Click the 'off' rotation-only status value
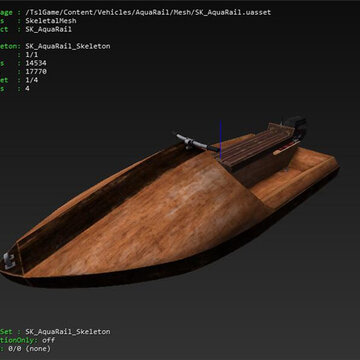The image size is (360, 360). (x=49, y=340)
